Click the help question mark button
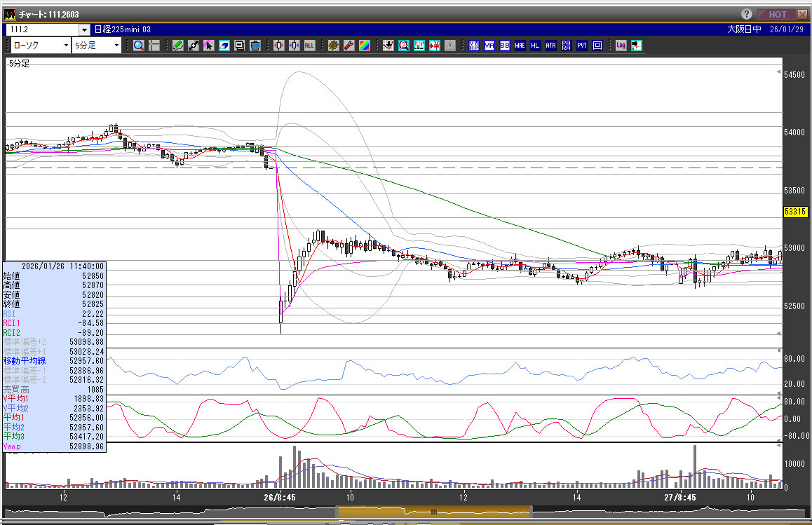This screenshot has width=812, height=525. (x=747, y=14)
